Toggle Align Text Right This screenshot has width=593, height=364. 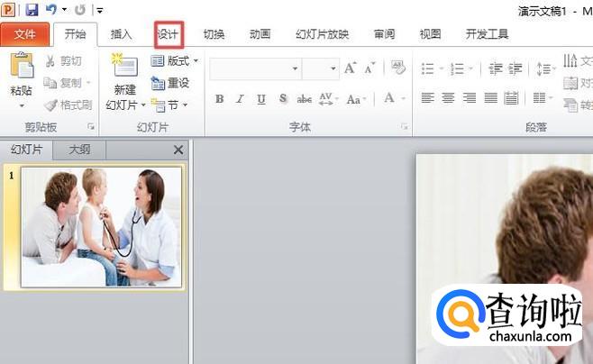[x=470, y=98]
